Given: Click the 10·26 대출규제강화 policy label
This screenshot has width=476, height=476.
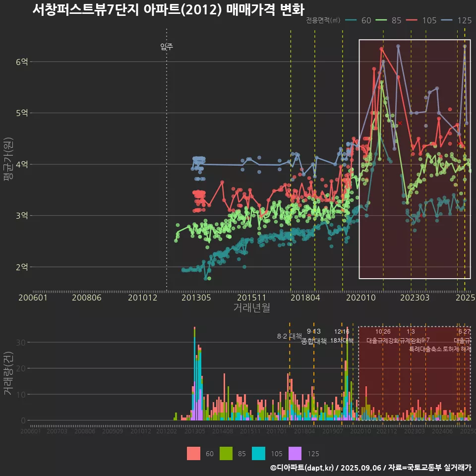Looking at the screenshot, I should click(x=383, y=336).
